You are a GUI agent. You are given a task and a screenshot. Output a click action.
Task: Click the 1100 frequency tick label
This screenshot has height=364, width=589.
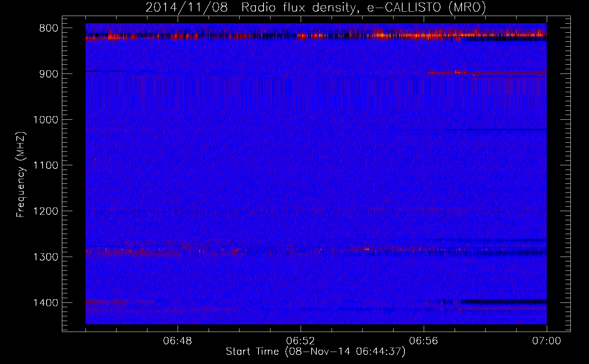pyautogui.click(x=46, y=166)
